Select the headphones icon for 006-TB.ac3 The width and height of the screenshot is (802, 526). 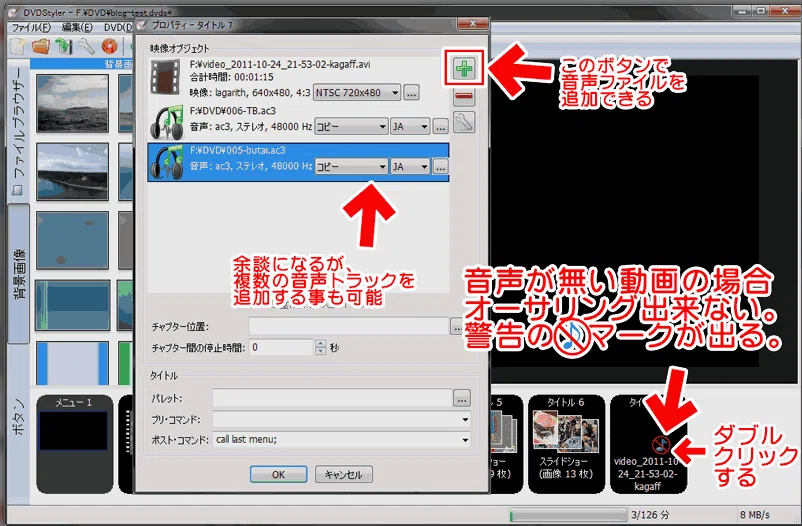click(x=167, y=122)
